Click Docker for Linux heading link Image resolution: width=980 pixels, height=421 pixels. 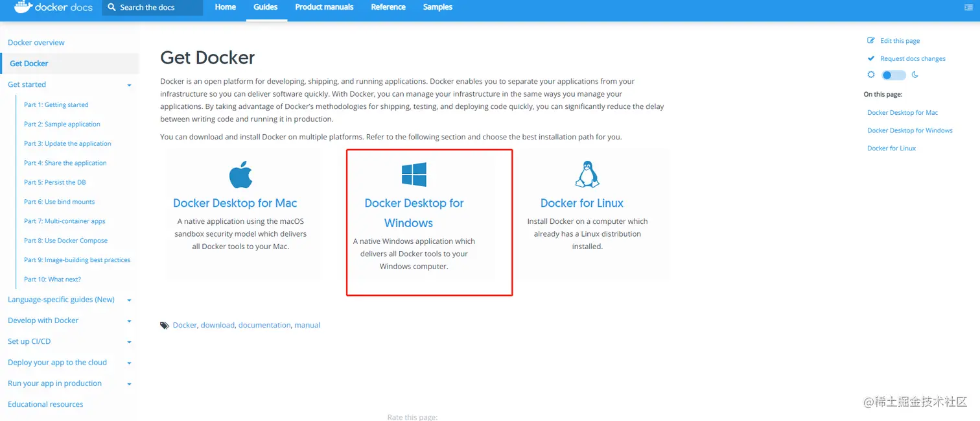582,203
